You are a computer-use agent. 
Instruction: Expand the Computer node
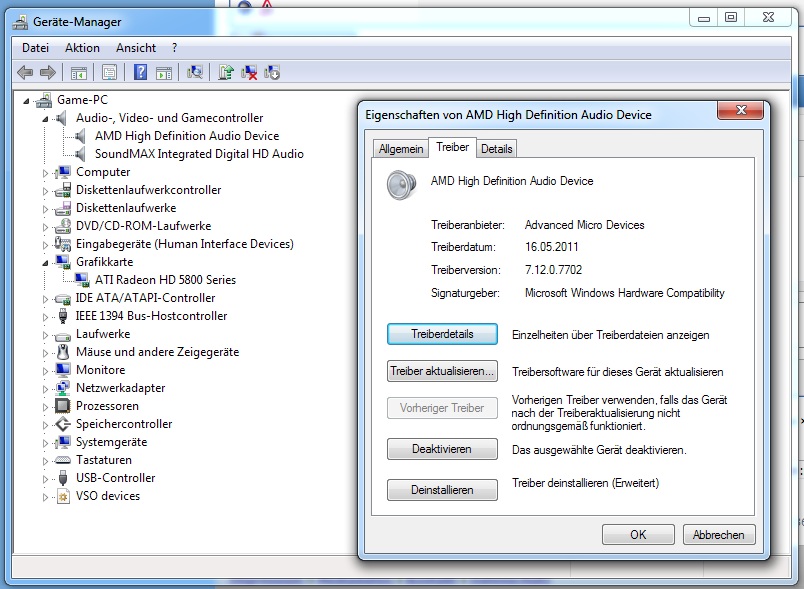pyautogui.click(x=45, y=173)
